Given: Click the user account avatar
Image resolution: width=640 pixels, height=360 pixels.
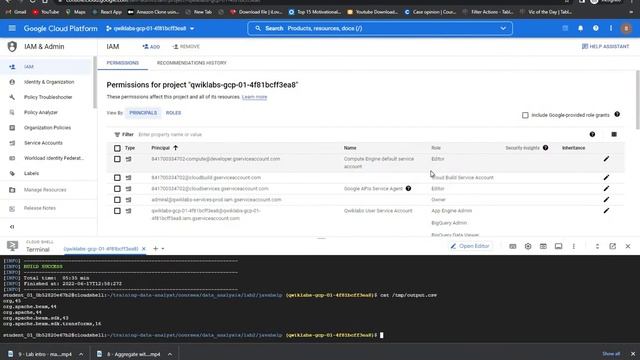Looking at the screenshot, I should point(626,28).
